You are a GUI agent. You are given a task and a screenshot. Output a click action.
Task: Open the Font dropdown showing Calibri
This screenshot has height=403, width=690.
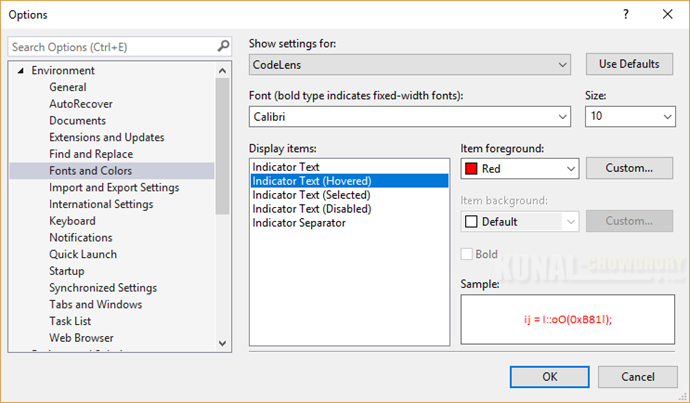[565, 117]
